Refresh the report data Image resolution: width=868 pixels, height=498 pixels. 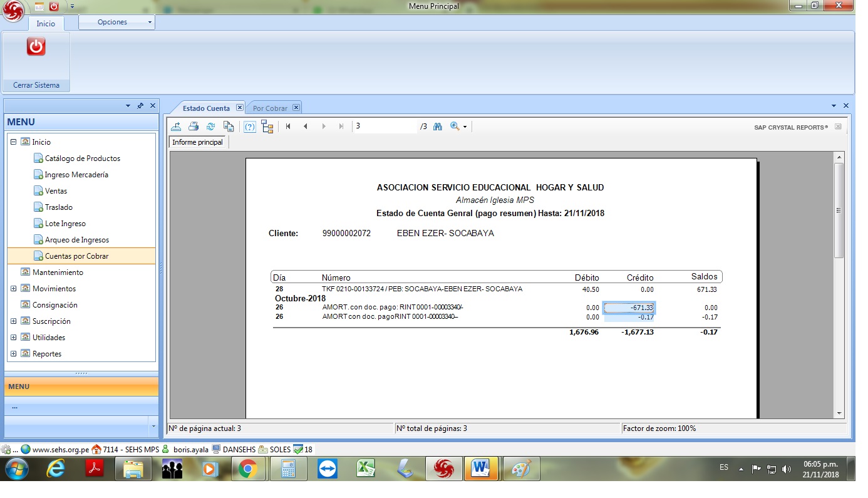(x=211, y=127)
